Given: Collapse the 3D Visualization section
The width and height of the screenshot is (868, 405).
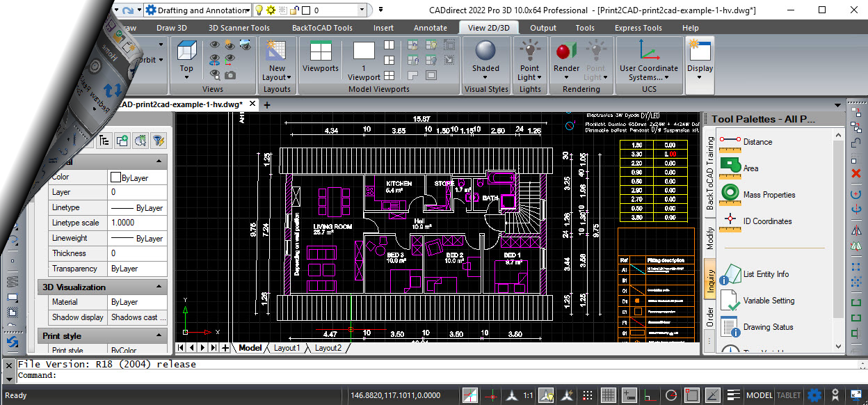Looking at the screenshot, I should click(x=160, y=287).
